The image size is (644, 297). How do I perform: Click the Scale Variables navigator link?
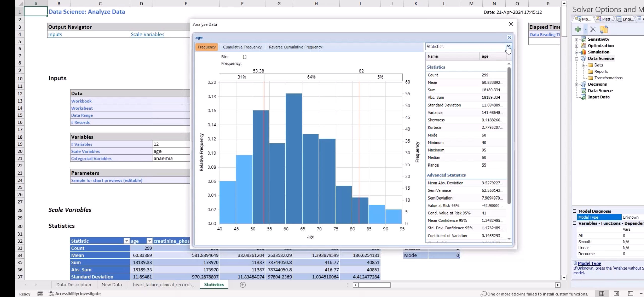coord(147,34)
